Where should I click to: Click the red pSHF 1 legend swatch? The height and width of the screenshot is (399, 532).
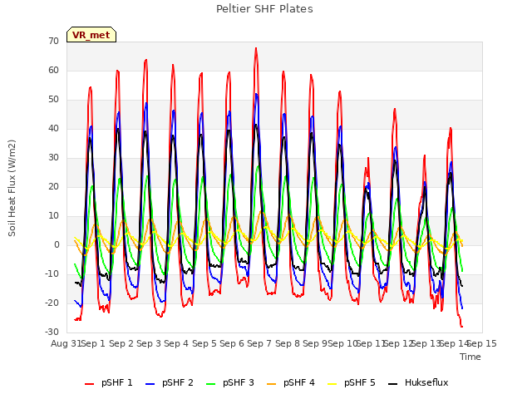pos(89,384)
